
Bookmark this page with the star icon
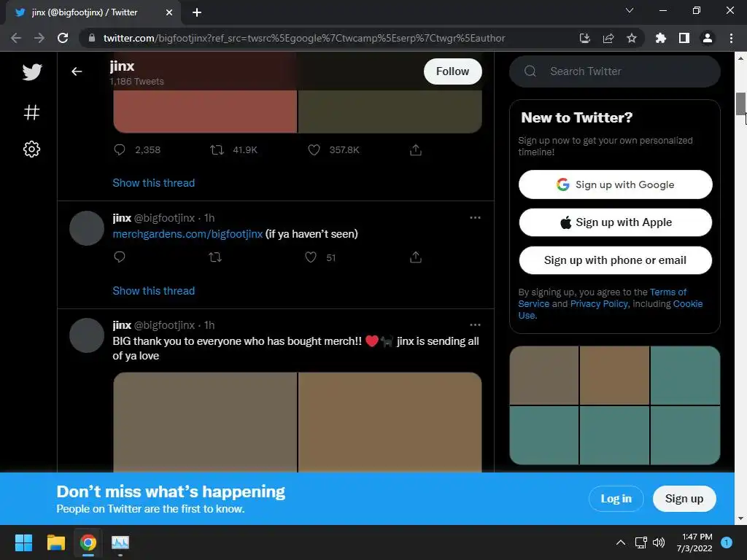[632, 38]
